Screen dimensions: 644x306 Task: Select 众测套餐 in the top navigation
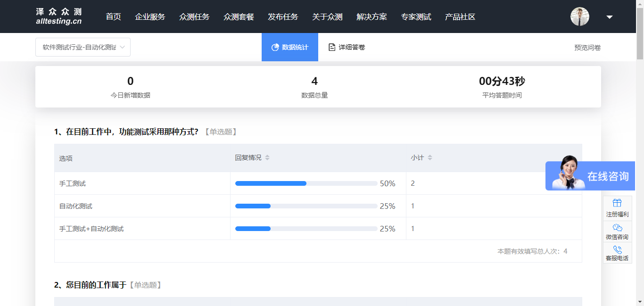click(239, 17)
